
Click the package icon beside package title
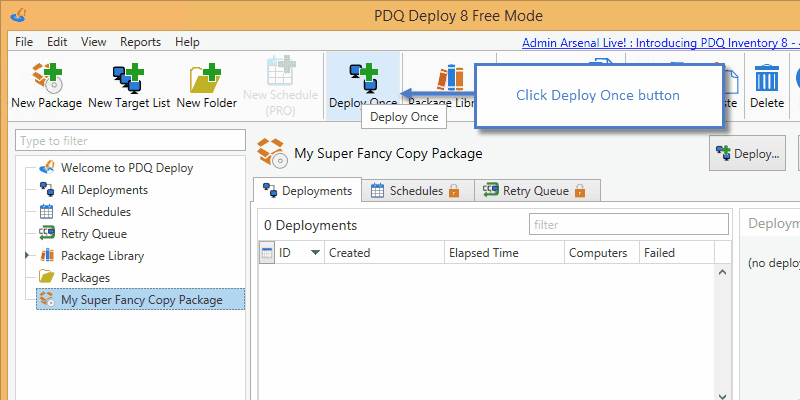tap(272, 153)
